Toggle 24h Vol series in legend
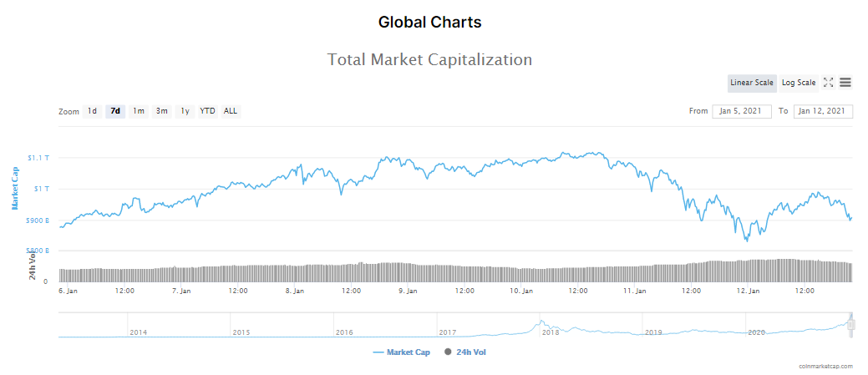Screen dimensions: 868x375 point(465,352)
